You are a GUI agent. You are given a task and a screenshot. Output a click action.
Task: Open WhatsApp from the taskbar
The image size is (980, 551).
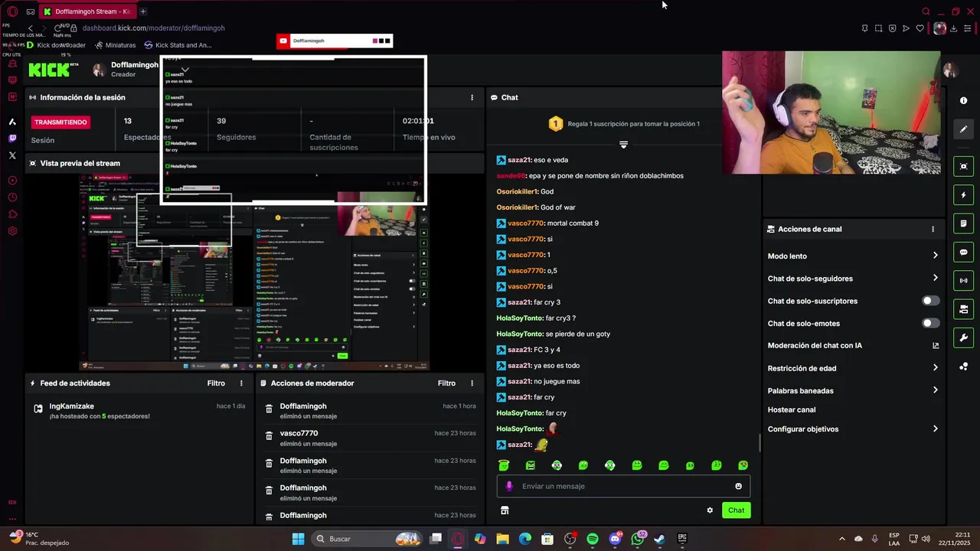pyautogui.click(x=638, y=539)
